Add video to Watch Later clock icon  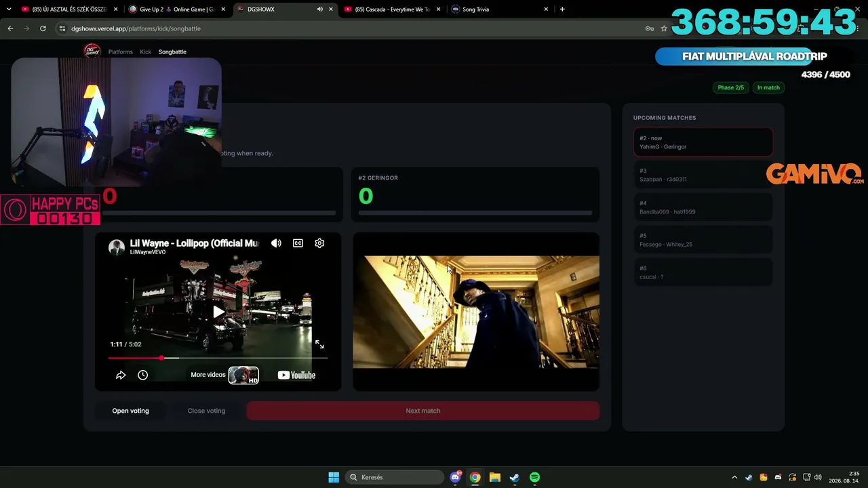(142, 375)
